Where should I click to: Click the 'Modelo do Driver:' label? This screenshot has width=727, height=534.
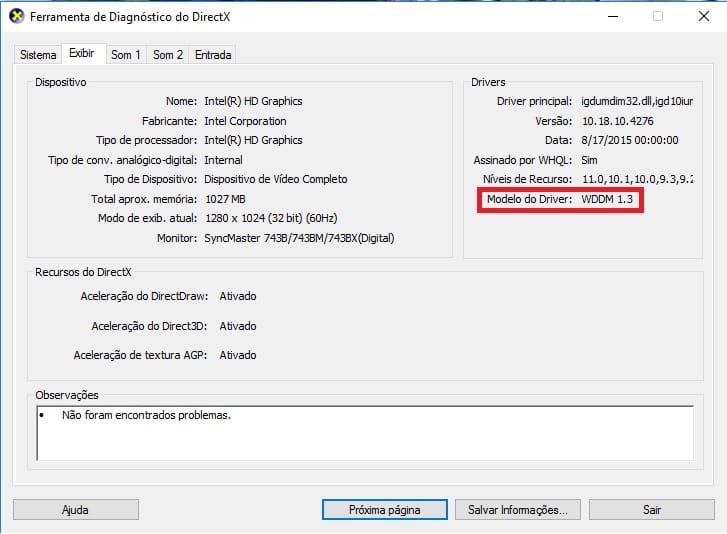529,199
